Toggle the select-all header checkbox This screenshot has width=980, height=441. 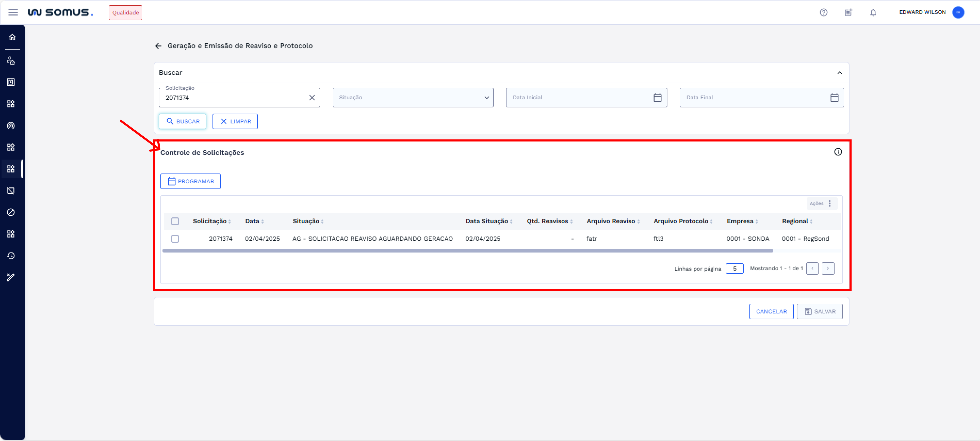tap(175, 221)
